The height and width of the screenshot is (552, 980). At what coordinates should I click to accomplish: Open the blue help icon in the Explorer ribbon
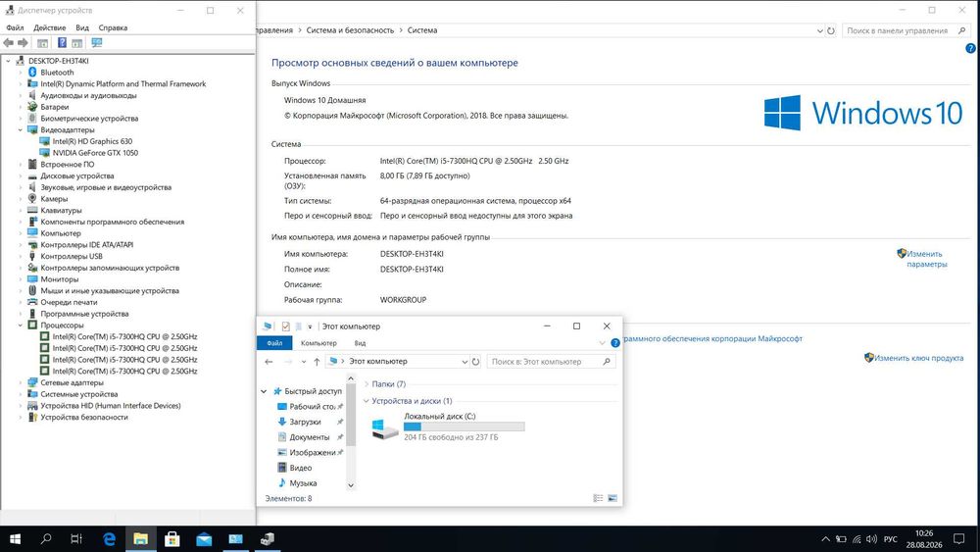[615, 343]
